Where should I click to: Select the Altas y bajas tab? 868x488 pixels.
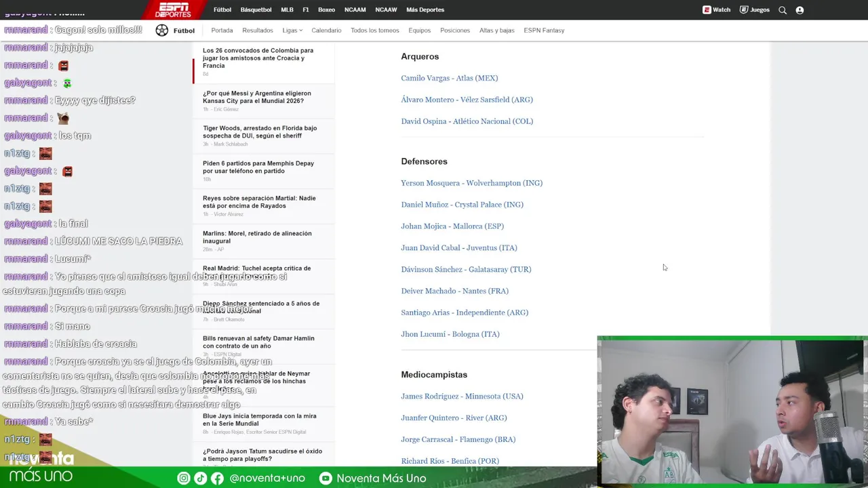[x=496, y=30]
